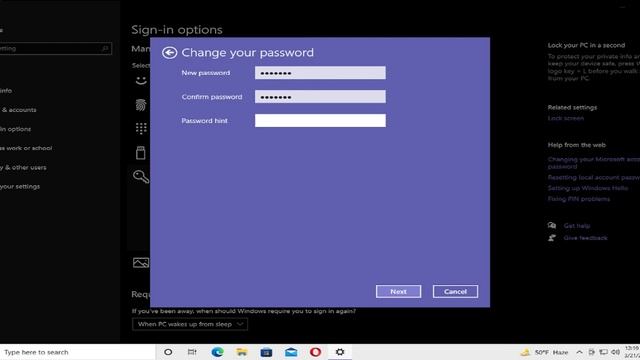Image resolution: width=640 pixels, height=360 pixels.
Task: Click the battery tray icon
Action: coord(591,352)
